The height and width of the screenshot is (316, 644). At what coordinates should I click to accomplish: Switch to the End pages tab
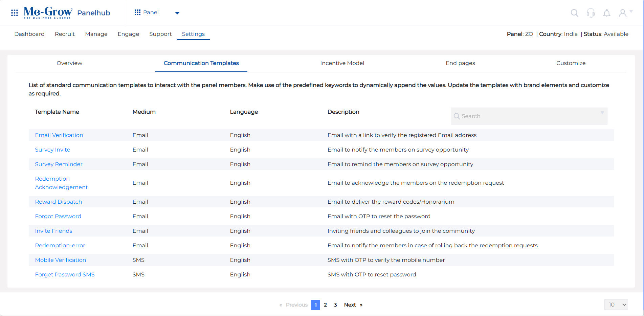(460, 63)
